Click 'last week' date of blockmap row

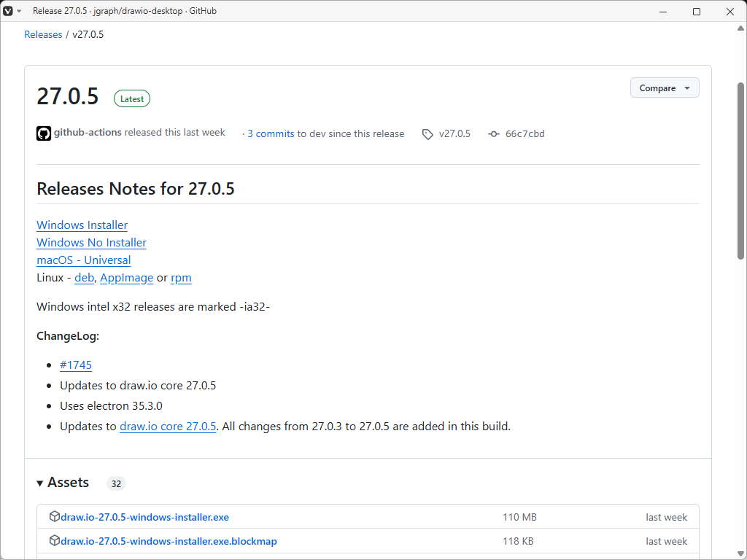tap(667, 542)
